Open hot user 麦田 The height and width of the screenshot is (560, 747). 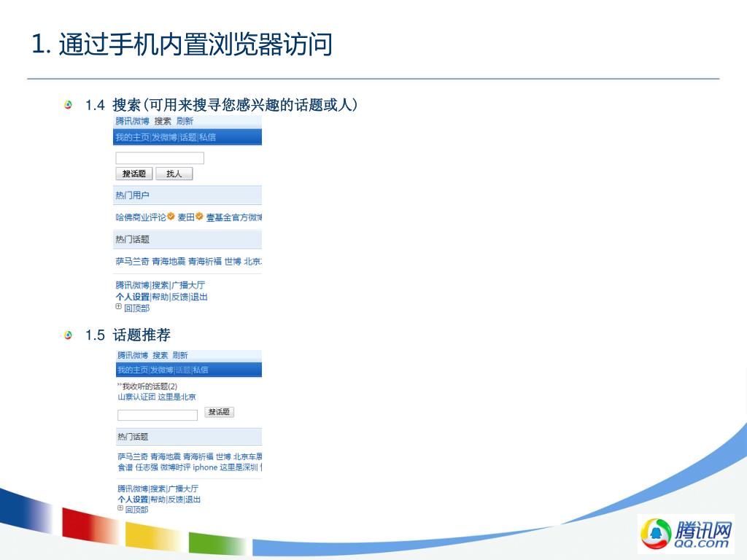point(186,217)
